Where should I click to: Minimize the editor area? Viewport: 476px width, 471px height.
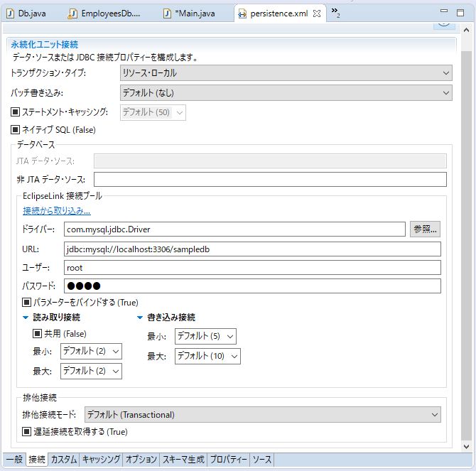pos(443,13)
